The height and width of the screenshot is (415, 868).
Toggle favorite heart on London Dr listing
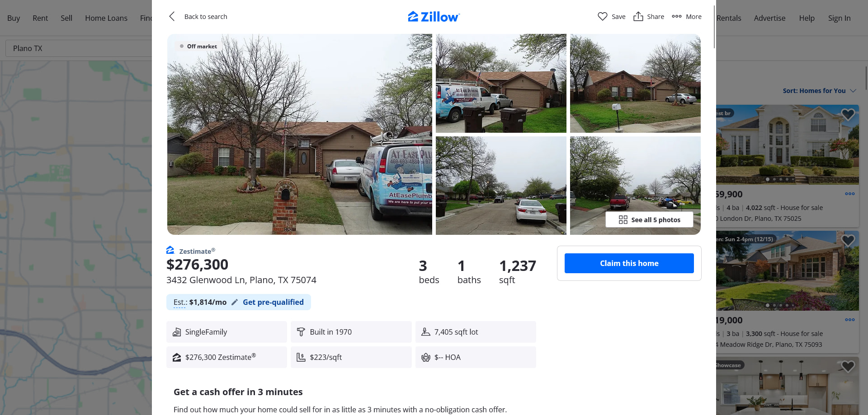848,114
